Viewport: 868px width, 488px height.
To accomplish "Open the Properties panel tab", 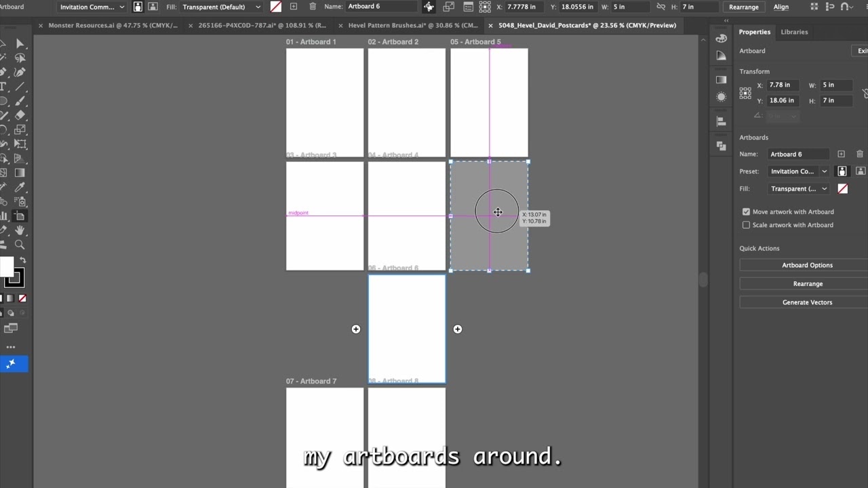I will tap(754, 32).
